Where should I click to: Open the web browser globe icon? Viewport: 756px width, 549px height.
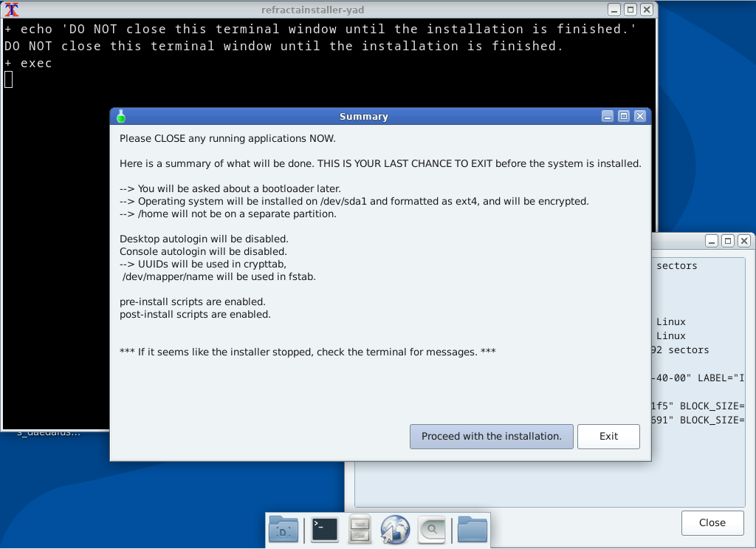[395, 529]
